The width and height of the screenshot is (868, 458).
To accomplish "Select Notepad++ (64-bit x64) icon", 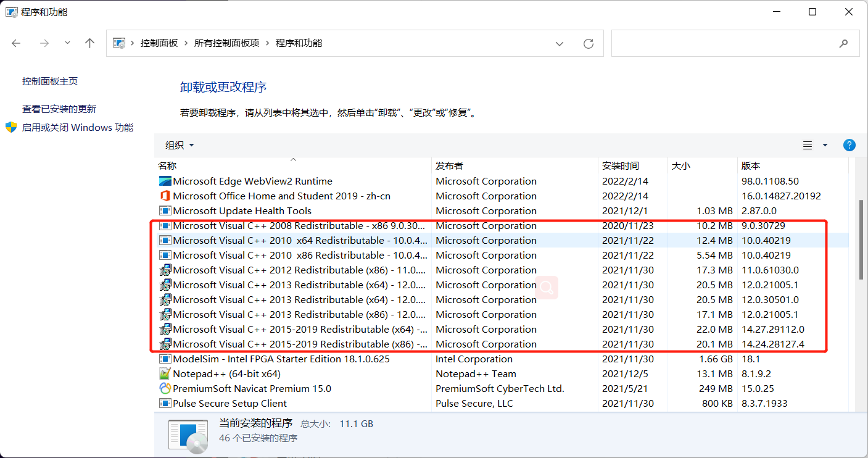I will pos(165,374).
